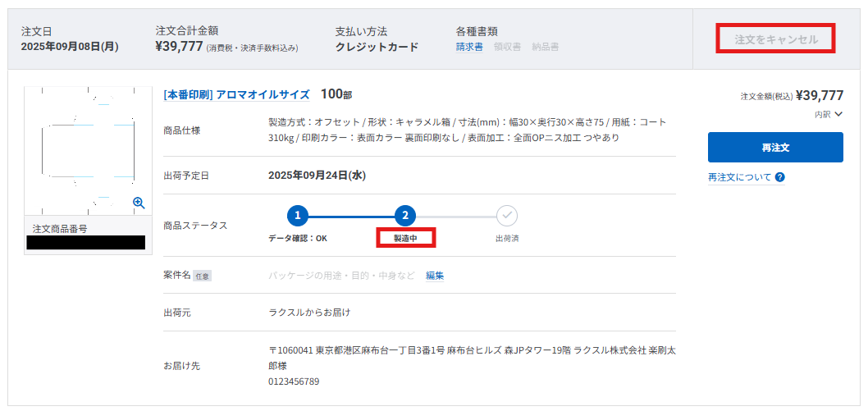Click the 製造中 status label
868x411 pixels.
pos(405,239)
